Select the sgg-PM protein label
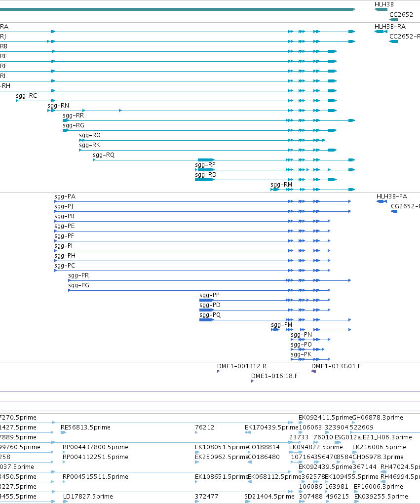The image size is (420, 504). coord(282,325)
